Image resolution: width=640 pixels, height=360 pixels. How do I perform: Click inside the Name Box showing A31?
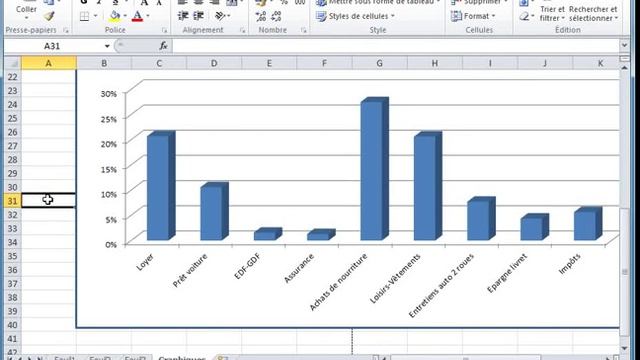52,46
